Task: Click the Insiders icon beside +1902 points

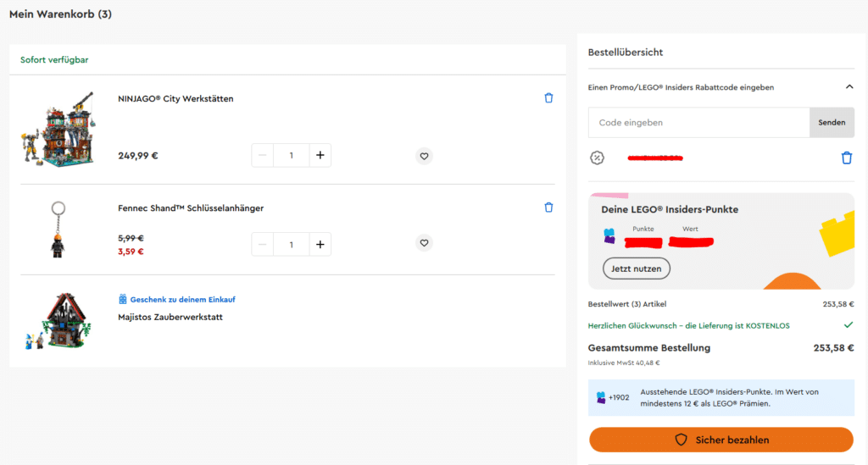Action: pyautogui.click(x=601, y=397)
